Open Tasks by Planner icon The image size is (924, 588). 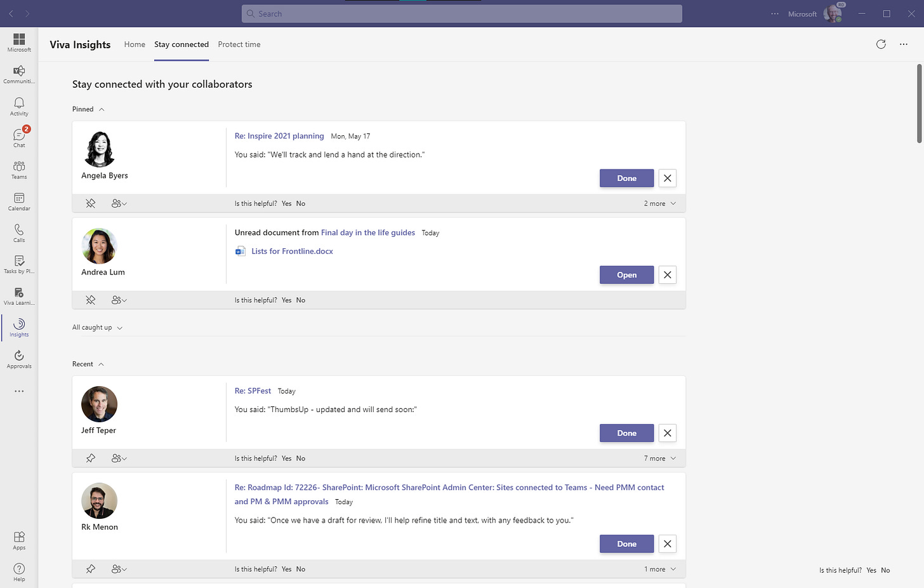click(19, 261)
